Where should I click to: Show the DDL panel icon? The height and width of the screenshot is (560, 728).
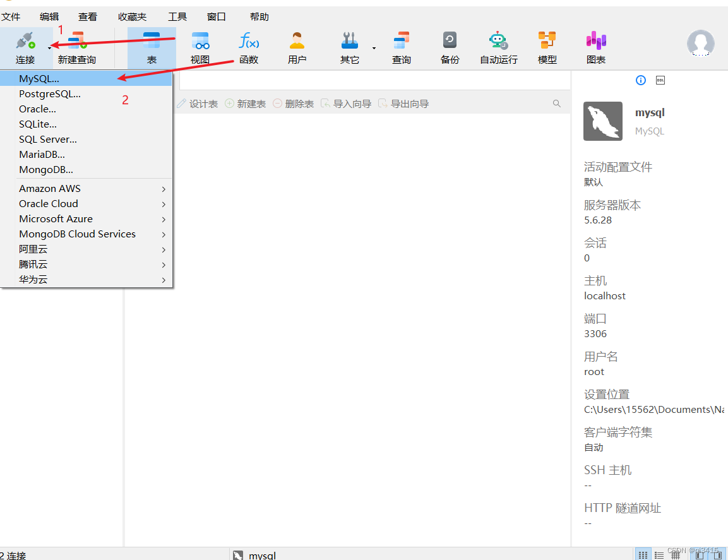tap(660, 80)
